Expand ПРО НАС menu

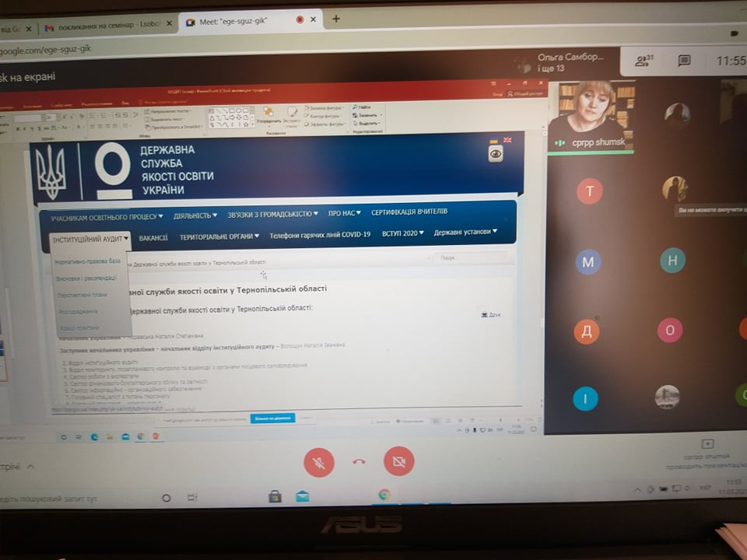pyautogui.click(x=345, y=213)
